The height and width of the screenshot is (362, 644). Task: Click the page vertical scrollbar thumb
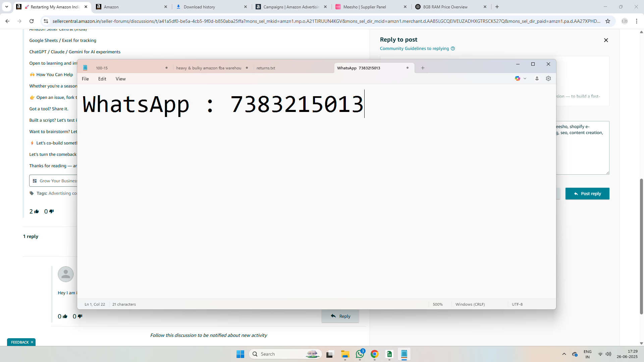click(x=641, y=246)
